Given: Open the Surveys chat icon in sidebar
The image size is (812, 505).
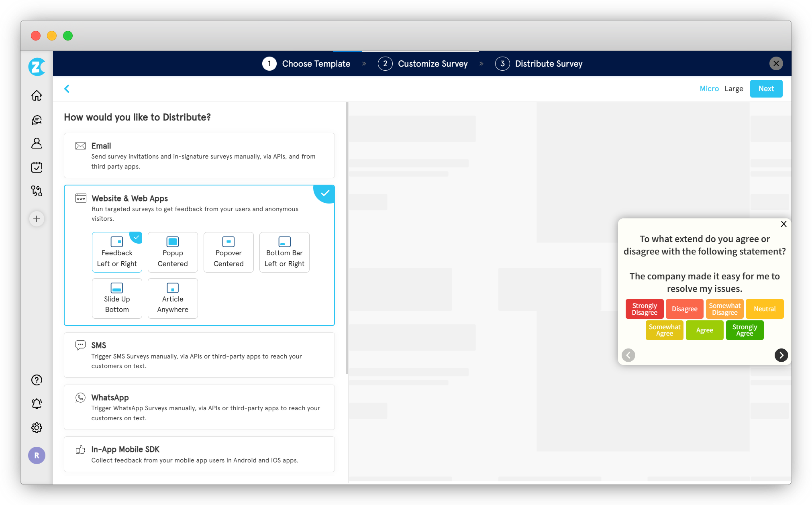Looking at the screenshot, I should (37, 120).
